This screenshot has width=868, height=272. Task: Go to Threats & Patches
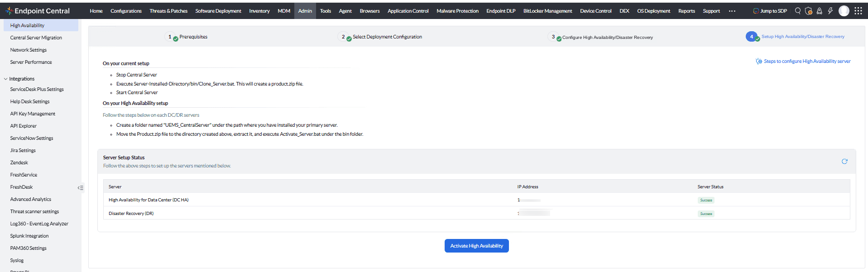168,11
